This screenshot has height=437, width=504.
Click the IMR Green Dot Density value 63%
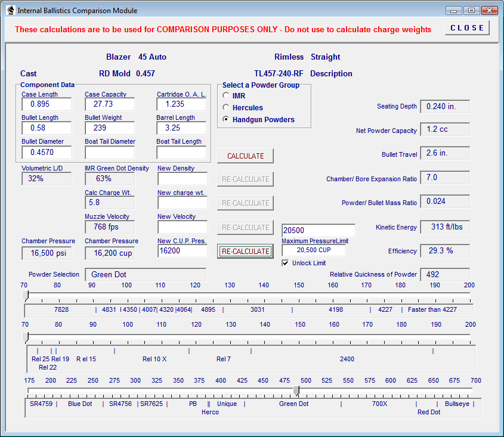tap(110, 179)
